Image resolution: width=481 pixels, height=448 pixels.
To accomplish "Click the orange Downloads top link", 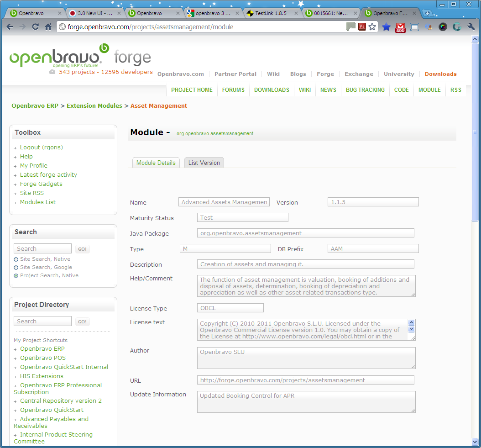I will pyautogui.click(x=440, y=74).
